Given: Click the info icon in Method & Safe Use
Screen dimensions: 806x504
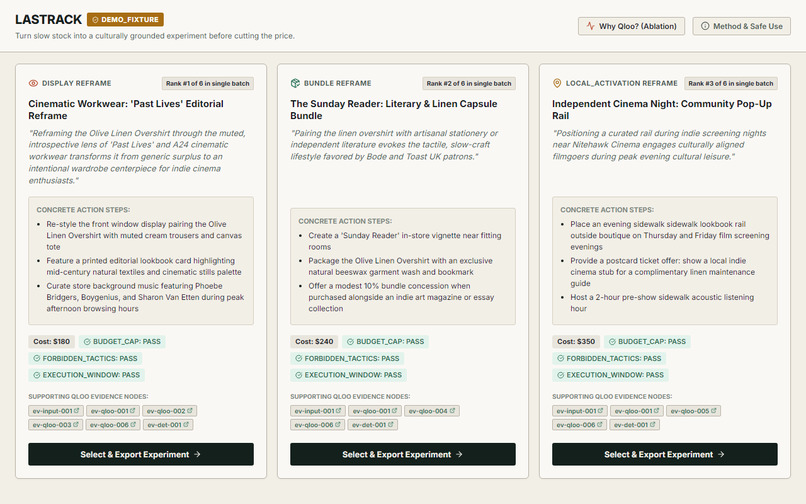Looking at the screenshot, I should point(705,26).
